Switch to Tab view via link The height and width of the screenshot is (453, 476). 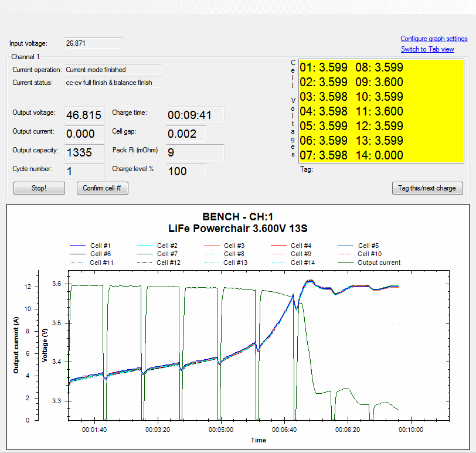click(x=427, y=49)
